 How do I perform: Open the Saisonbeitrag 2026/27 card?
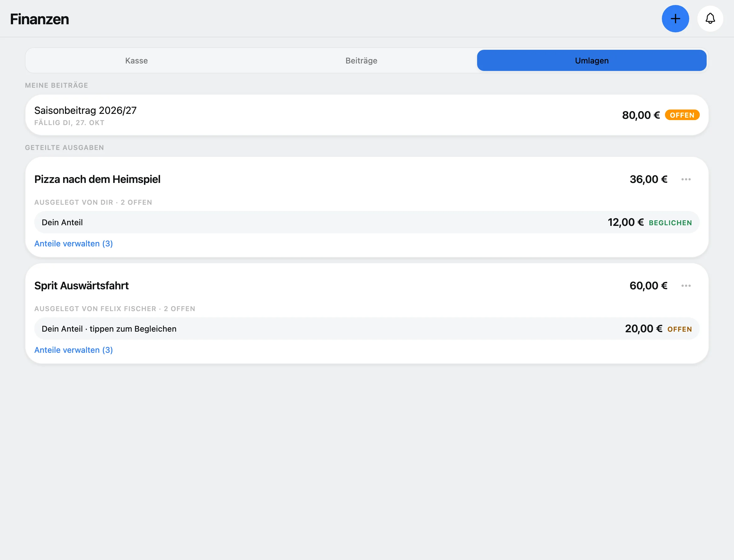(367, 115)
